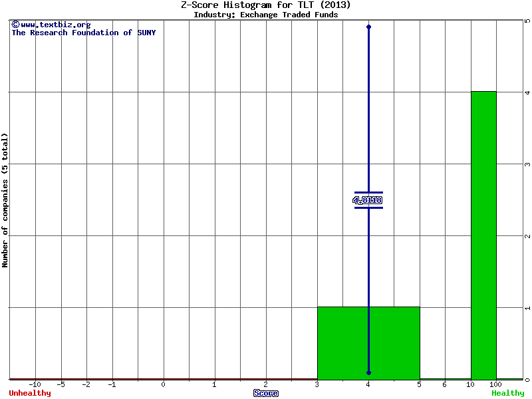Click the 'Score' x-axis label
This screenshot has width=532, height=399.
(x=266, y=393)
